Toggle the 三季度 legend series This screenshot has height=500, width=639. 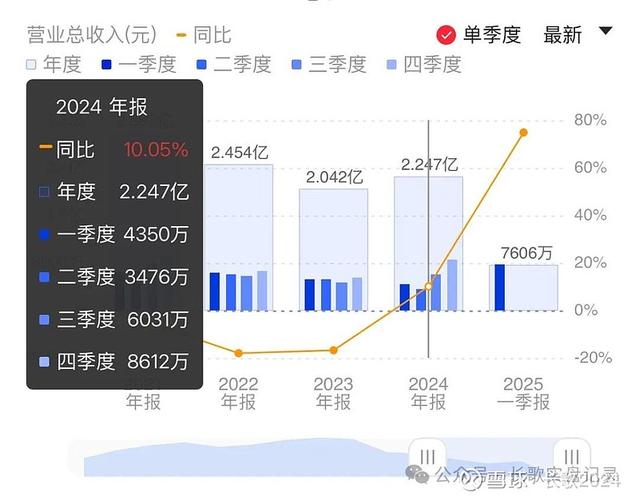click(x=329, y=64)
